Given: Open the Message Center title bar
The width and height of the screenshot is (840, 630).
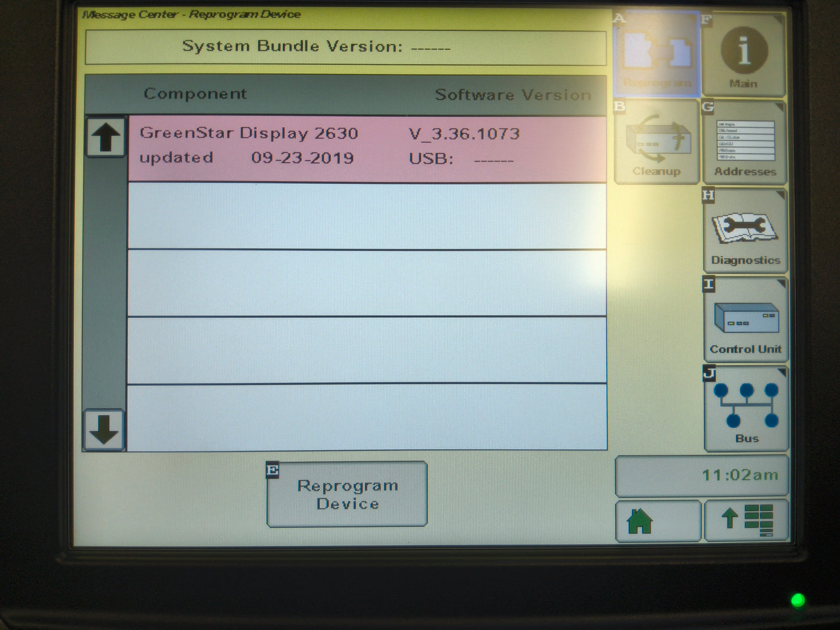Looking at the screenshot, I should tap(192, 13).
